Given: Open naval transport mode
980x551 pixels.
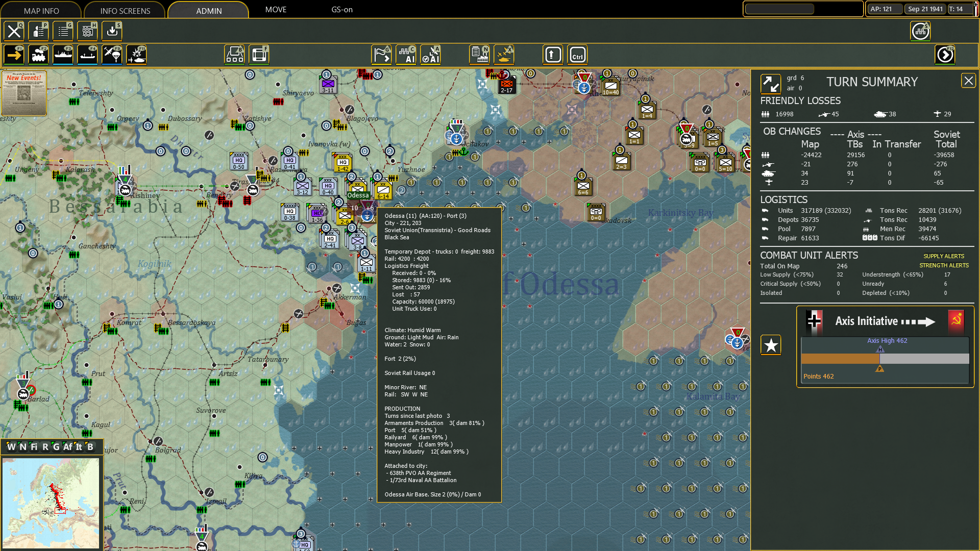Looking at the screenshot, I should [x=63, y=55].
